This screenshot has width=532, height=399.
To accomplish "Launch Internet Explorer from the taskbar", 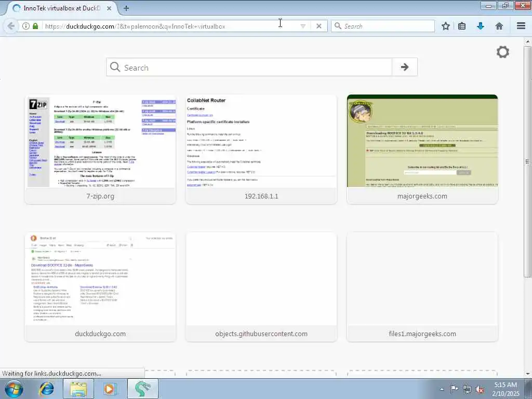I will pos(46,389).
